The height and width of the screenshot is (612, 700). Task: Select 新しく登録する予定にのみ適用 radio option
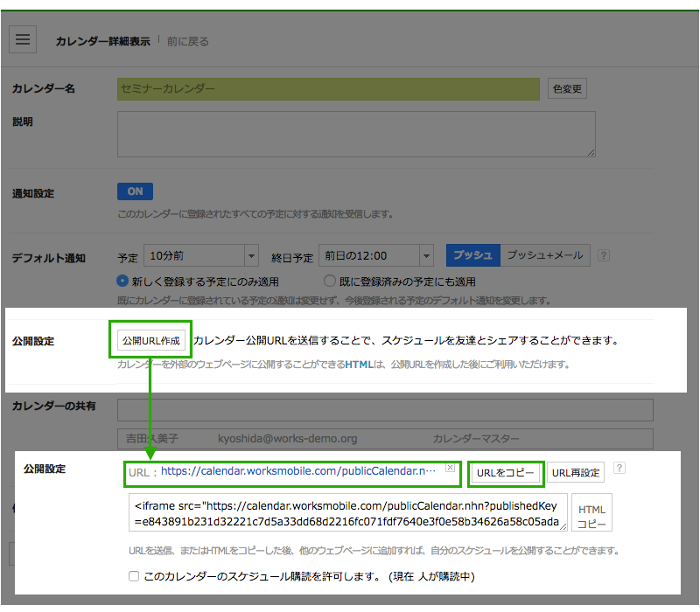pyautogui.click(x=123, y=282)
